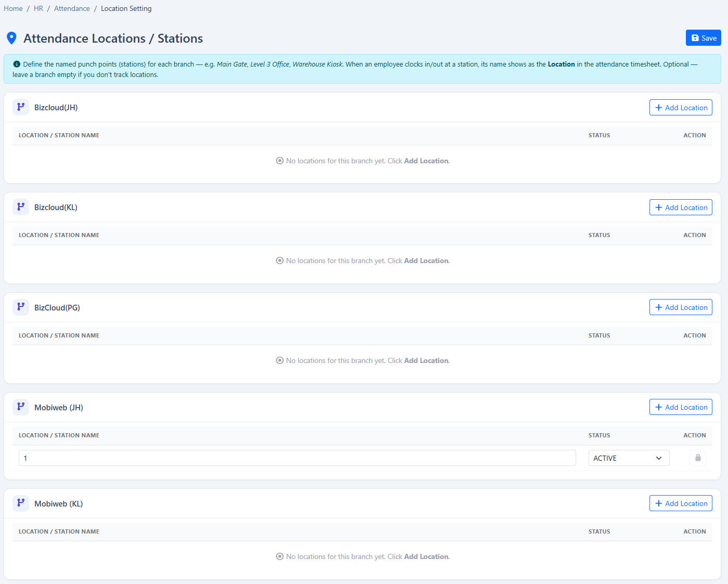This screenshot has height=584, width=728.
Task: Add Location for Mobiweb (KL) branch
Action: pos(681,503)
